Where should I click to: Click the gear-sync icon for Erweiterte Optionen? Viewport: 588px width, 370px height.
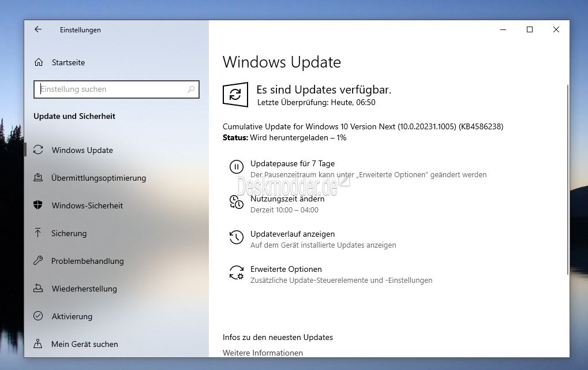[236, 272]
